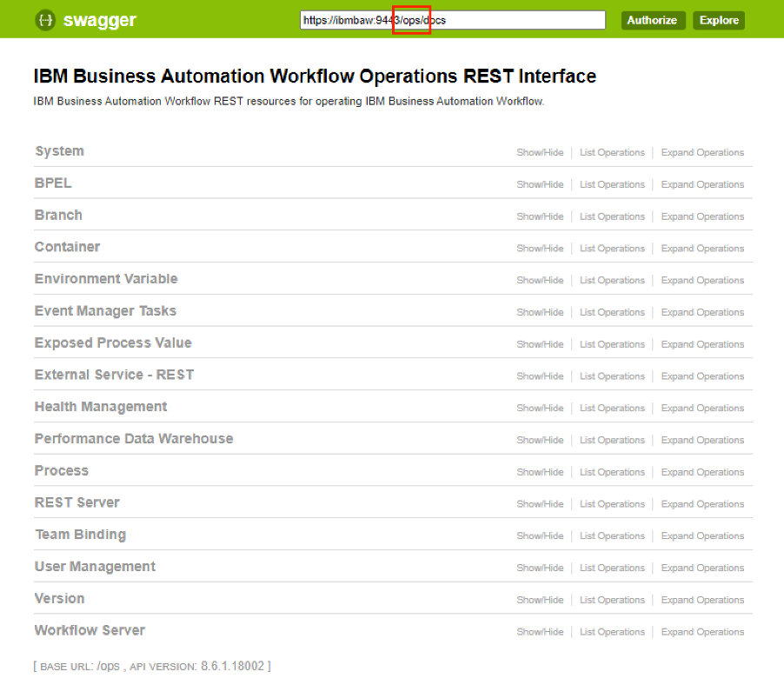List Operations for External Service - REST

613,376
